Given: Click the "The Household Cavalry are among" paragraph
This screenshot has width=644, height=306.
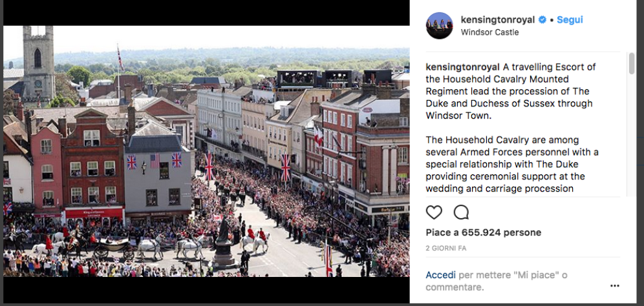Looking at the screenshot, I should click(x=512, y=165).
